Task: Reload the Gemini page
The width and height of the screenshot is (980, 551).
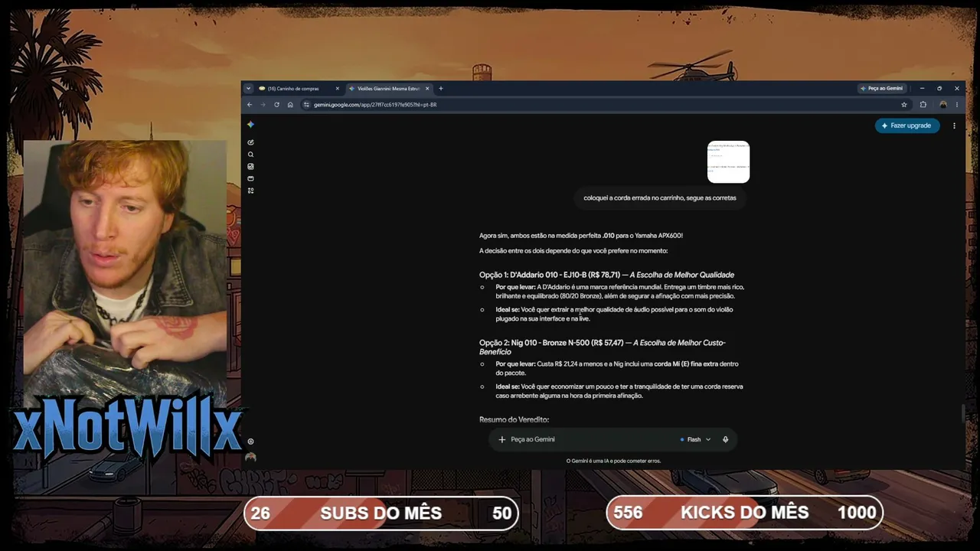Action: pos(276,105)
